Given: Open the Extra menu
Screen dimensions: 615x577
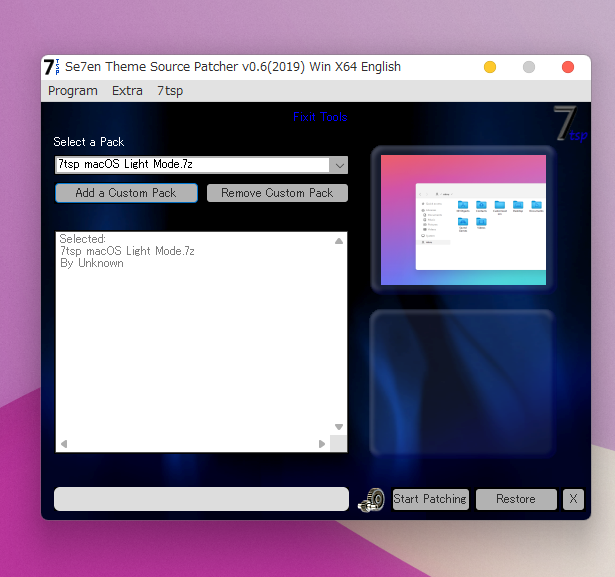Looking at the screenshot, I should (x=127, y=91).
